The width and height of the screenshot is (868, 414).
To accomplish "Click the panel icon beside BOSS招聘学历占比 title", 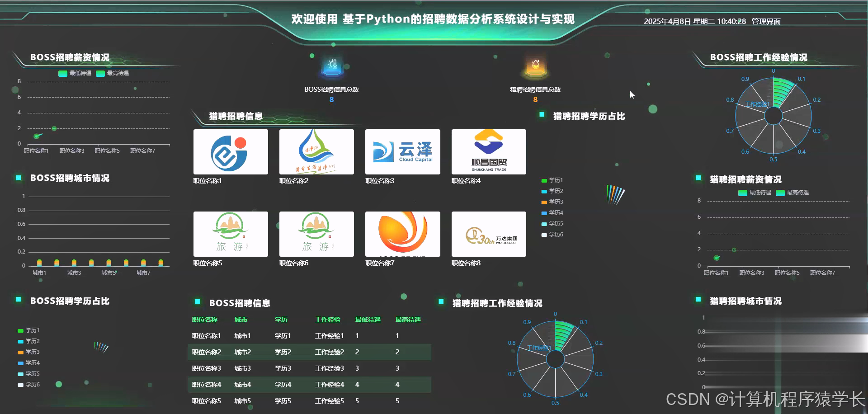I will coord(18,299).
